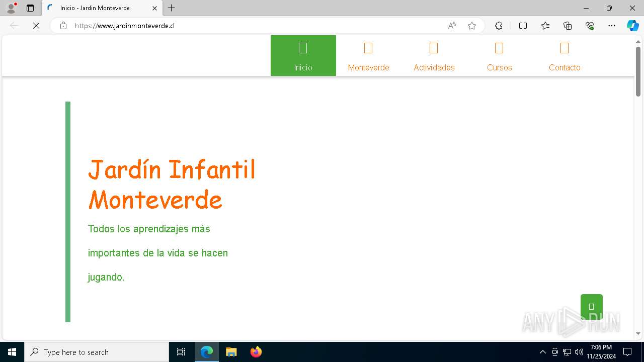Open a new browser tab
Image resolution: width=644 pixels, height=362 pixels.
click(x=172, y=8)
